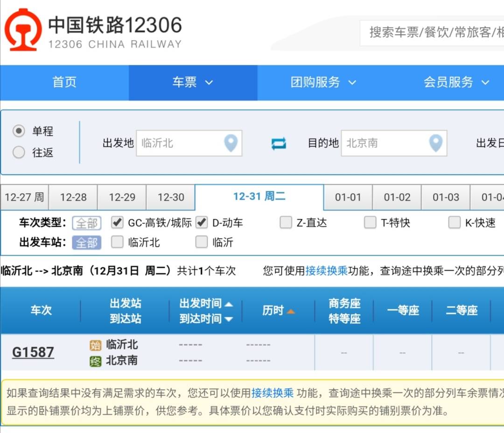Select the 01-02 date tab

397,197
